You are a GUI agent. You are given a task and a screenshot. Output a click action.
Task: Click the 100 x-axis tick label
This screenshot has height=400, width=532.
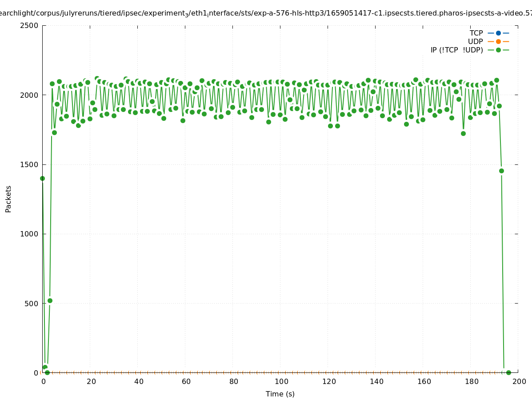coord(281,381)
